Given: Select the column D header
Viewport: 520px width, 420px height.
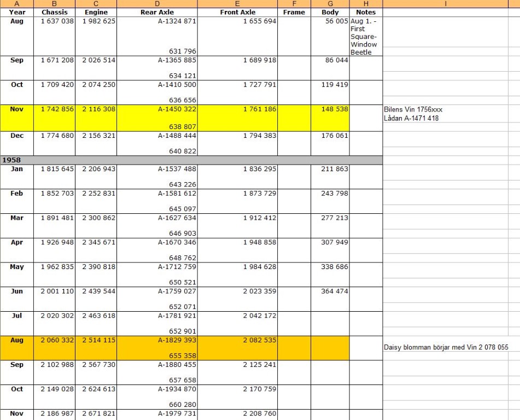Looking at the screenshot, I should [x=157, y=4].
